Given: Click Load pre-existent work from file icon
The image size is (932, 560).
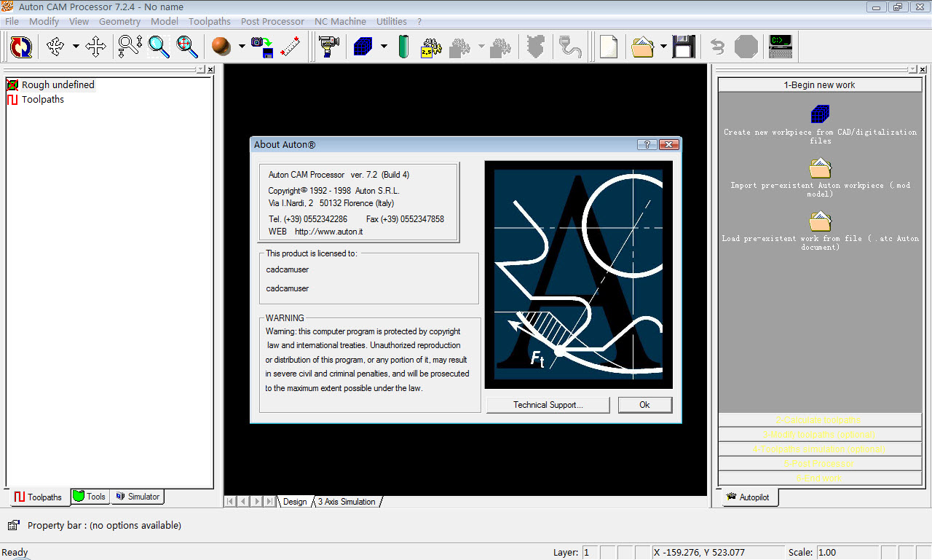Looking at the screenshot, I should (820, 221).
